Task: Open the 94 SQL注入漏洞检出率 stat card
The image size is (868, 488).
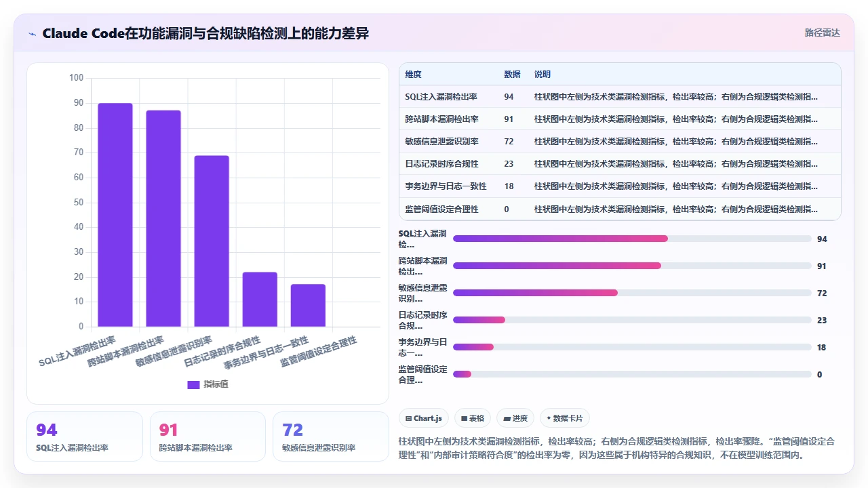Action: [85, 436]
